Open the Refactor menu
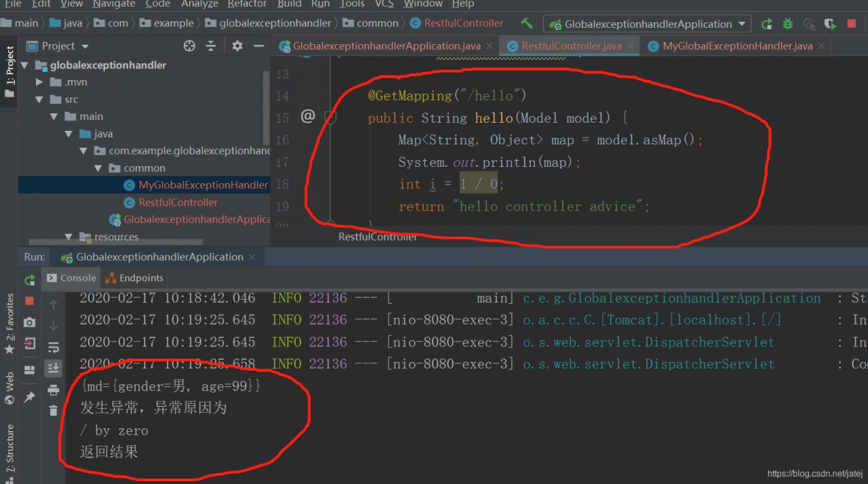 pos(247,4)
